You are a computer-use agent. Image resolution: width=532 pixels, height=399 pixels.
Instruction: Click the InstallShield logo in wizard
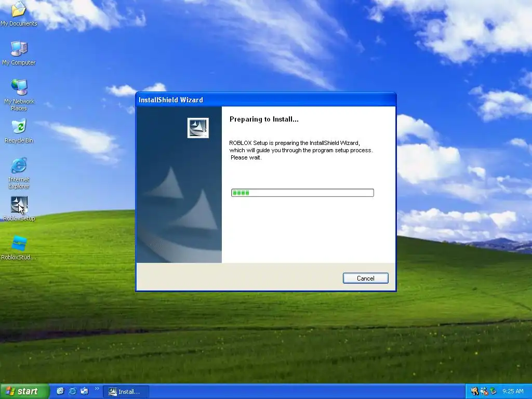[198, 128]
